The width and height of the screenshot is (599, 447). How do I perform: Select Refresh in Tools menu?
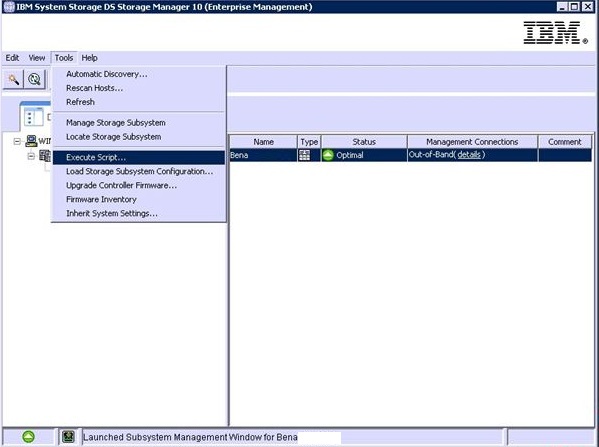coord(139,102)
